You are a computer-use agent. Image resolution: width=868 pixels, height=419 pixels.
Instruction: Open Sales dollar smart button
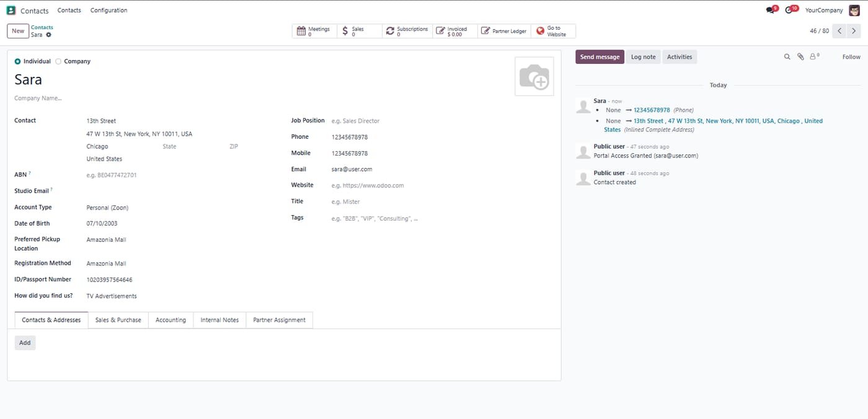tap(359, 31)
